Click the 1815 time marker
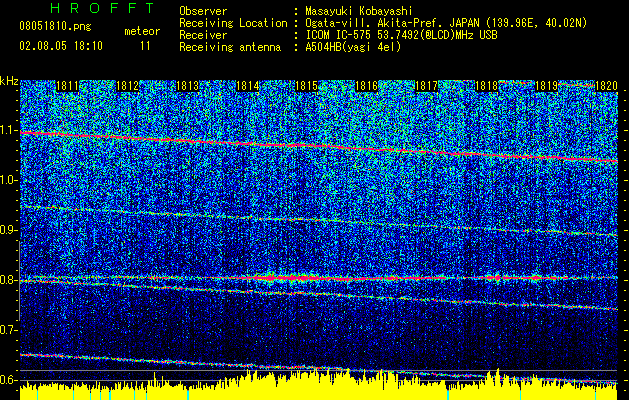The height and width of the screenshot is (400, 629). [307, 87]
